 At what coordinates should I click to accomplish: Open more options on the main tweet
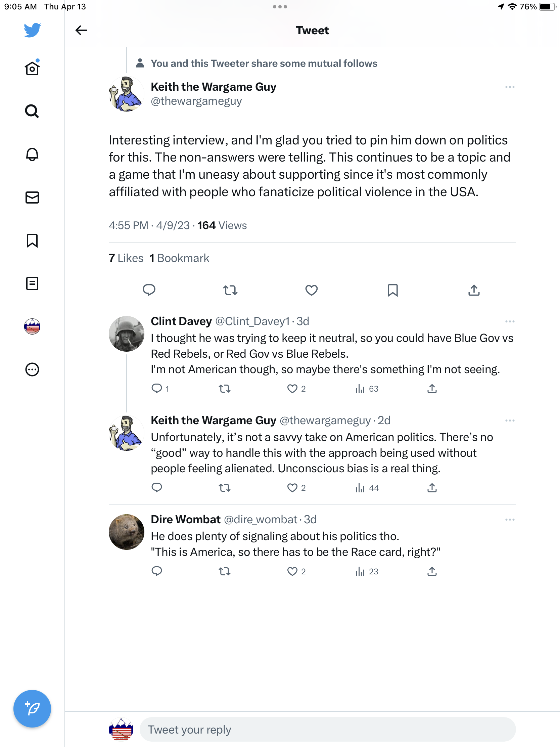pos(509,87)
